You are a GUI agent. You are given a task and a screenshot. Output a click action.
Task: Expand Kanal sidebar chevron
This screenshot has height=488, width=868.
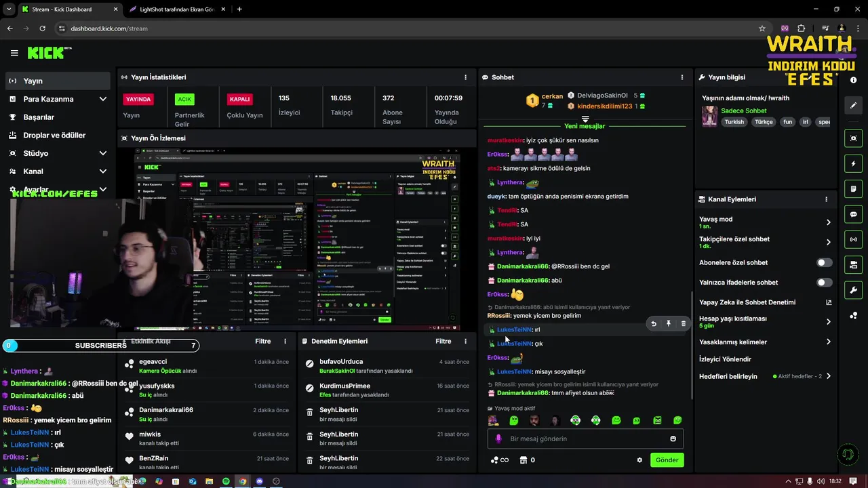pos(103,171)
